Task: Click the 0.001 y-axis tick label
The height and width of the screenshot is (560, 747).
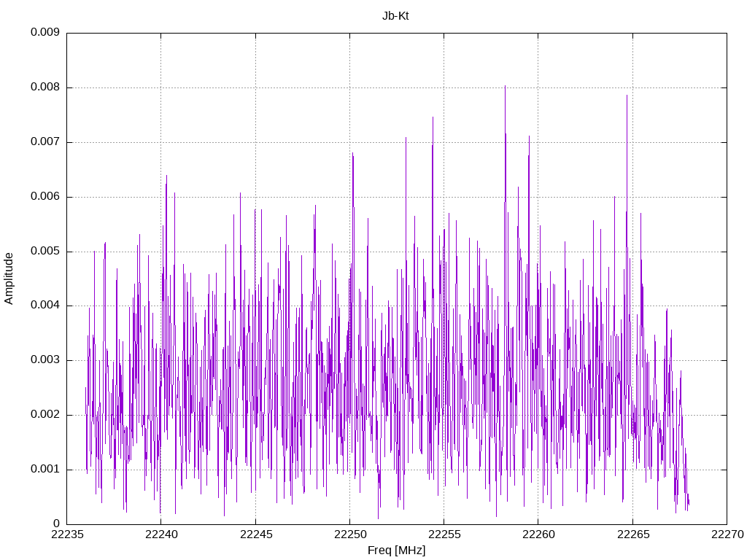Action: coord(45,469)
